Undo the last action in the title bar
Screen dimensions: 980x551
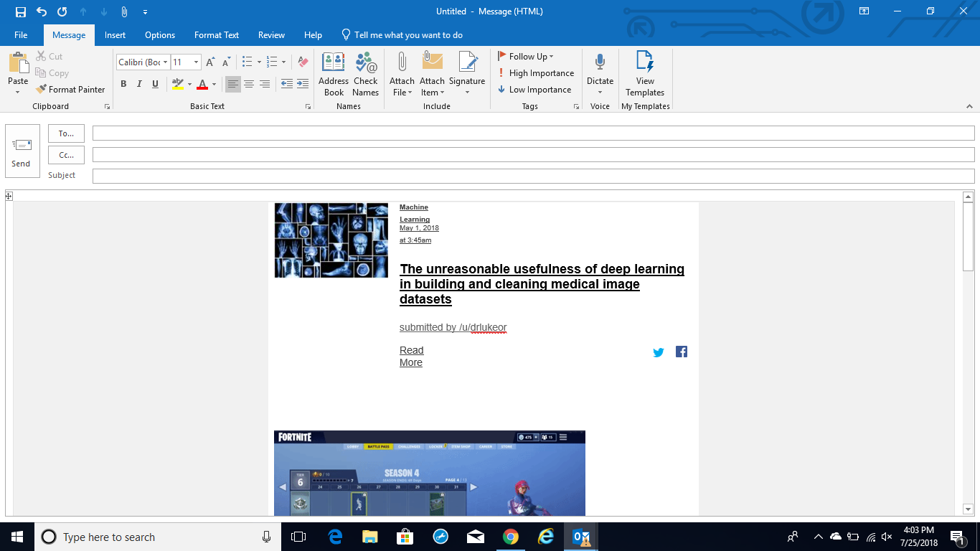tap(42, 11)
